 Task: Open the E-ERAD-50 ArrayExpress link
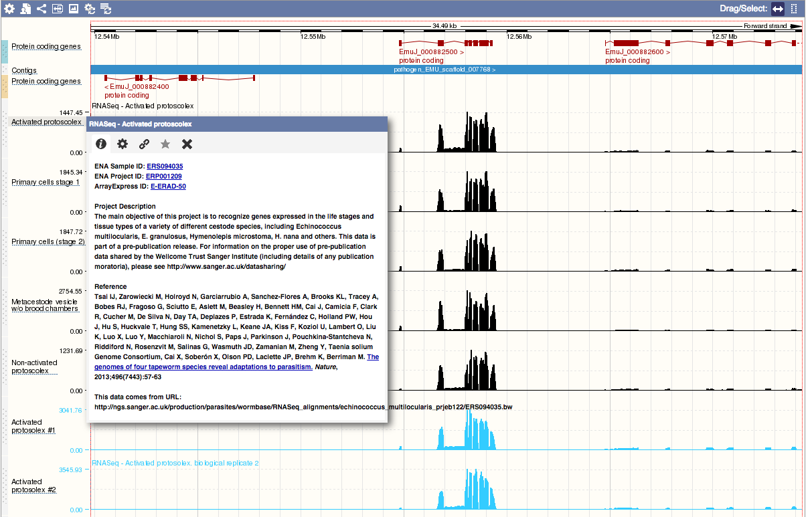(168, 187)
